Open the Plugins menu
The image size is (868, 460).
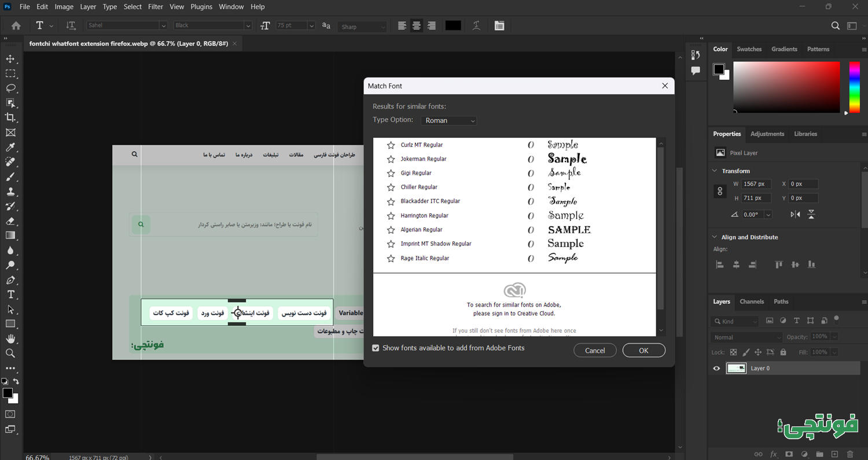201,7
